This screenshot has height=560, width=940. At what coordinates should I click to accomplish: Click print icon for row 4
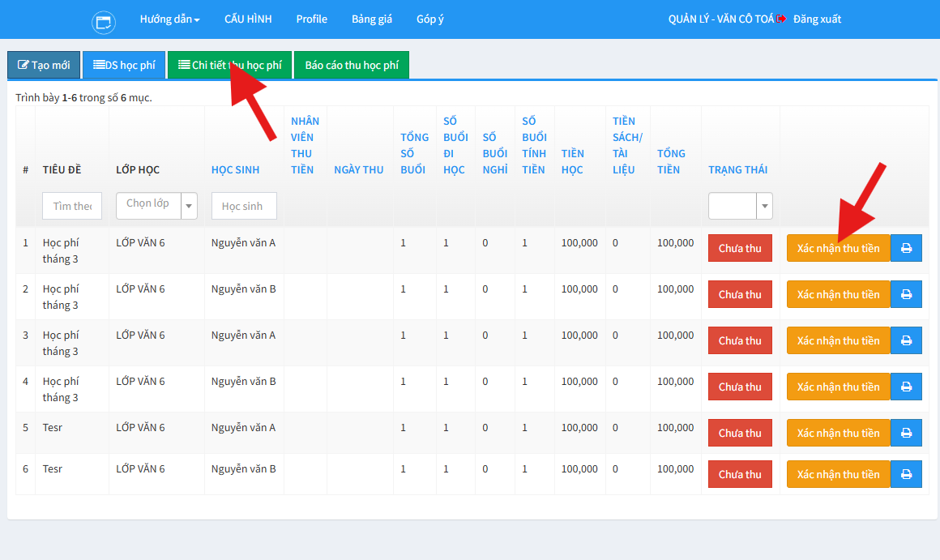(x=906, y=387)
